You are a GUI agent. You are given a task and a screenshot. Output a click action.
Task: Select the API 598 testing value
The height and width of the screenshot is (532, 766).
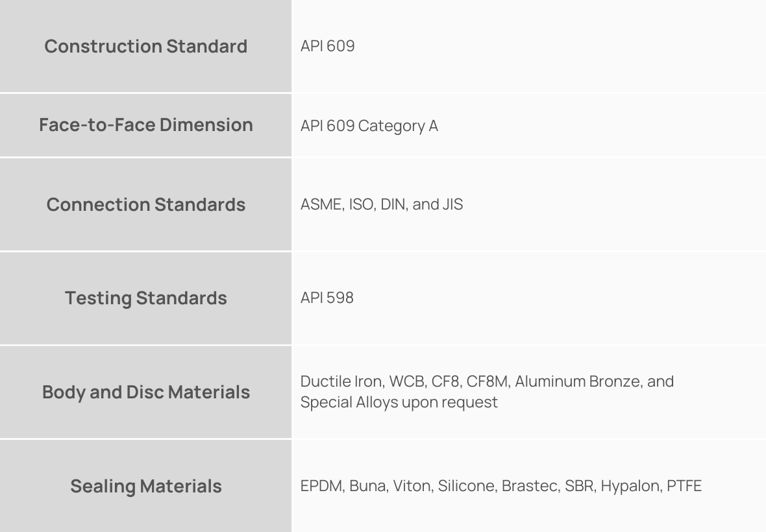pos(327,298)
